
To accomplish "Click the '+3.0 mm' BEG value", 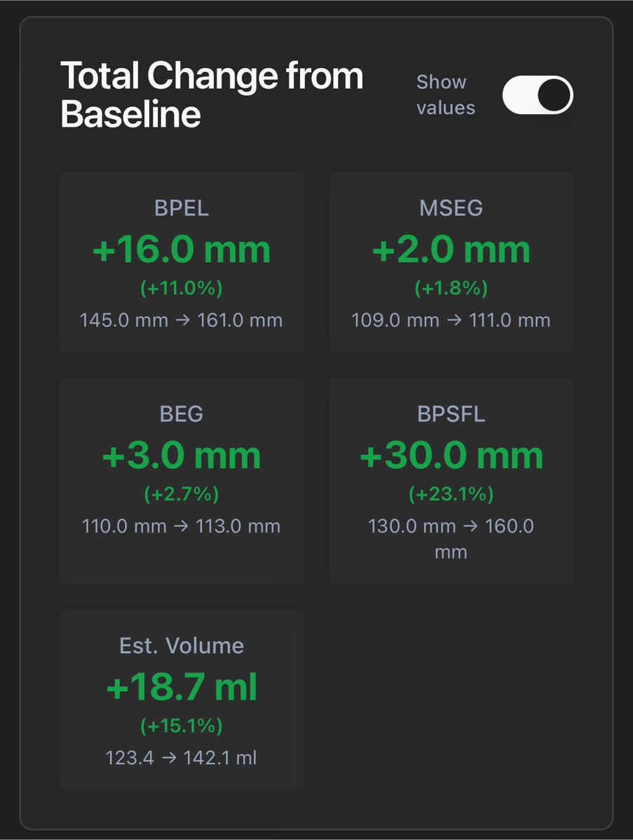I will coord(182,456).
